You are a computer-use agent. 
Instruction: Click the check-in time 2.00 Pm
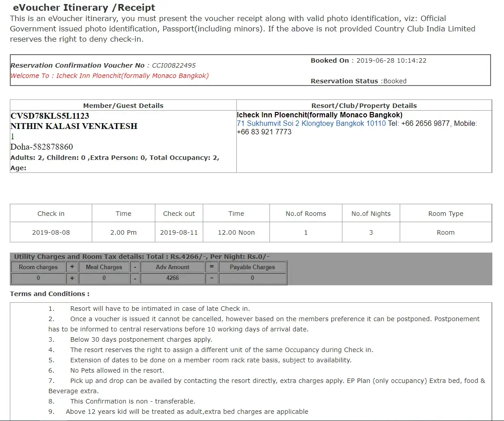[x=124, y=232]
